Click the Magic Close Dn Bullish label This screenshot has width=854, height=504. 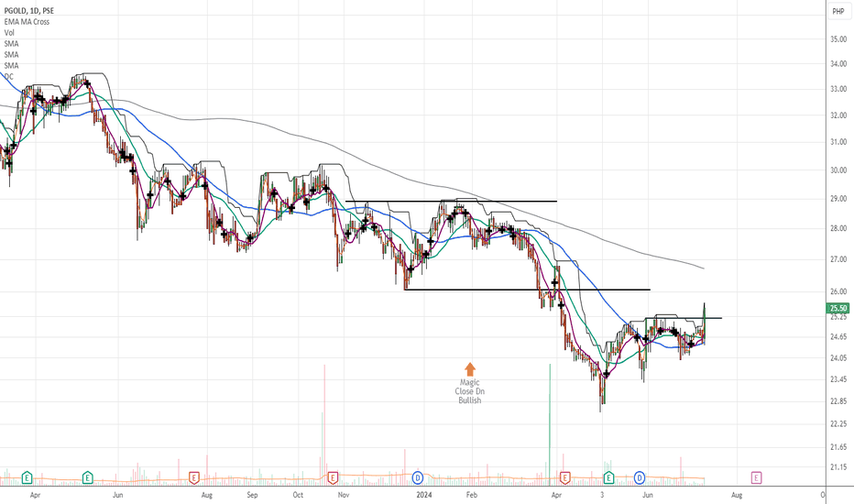469,391
